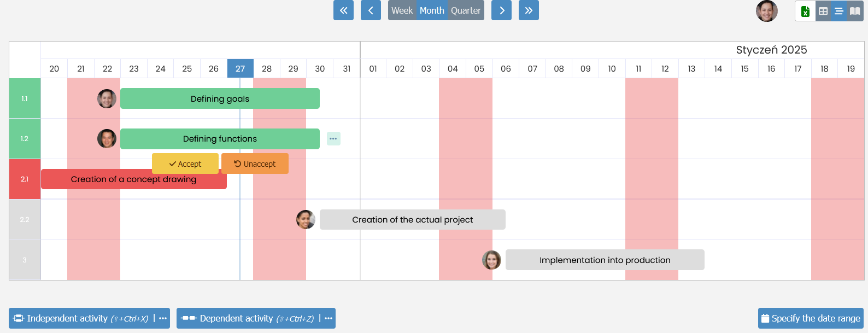The width and height of the screenshot is (868, 333).
Task: Switch timeline scale to Week
Action: point(402,10)
